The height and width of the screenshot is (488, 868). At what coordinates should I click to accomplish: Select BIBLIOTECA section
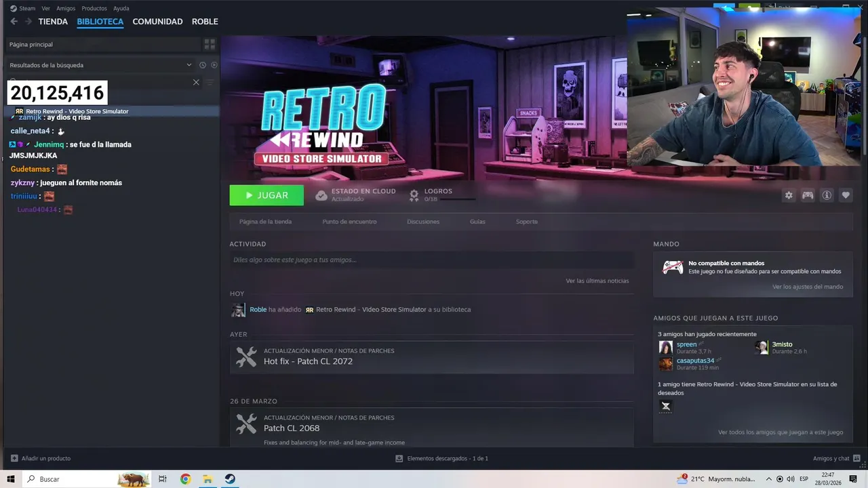click(x=100, y=22)
